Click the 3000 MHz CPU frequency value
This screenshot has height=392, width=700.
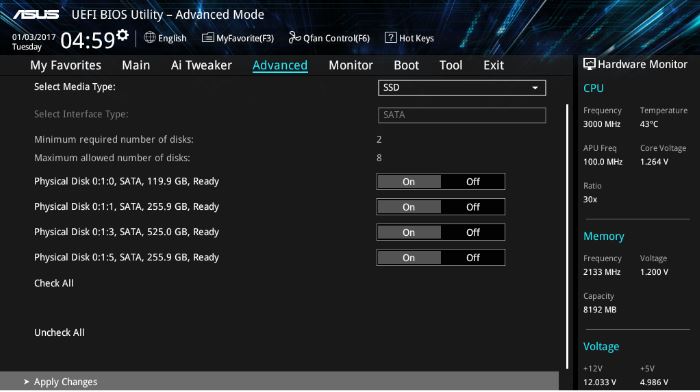pos(602,124)
